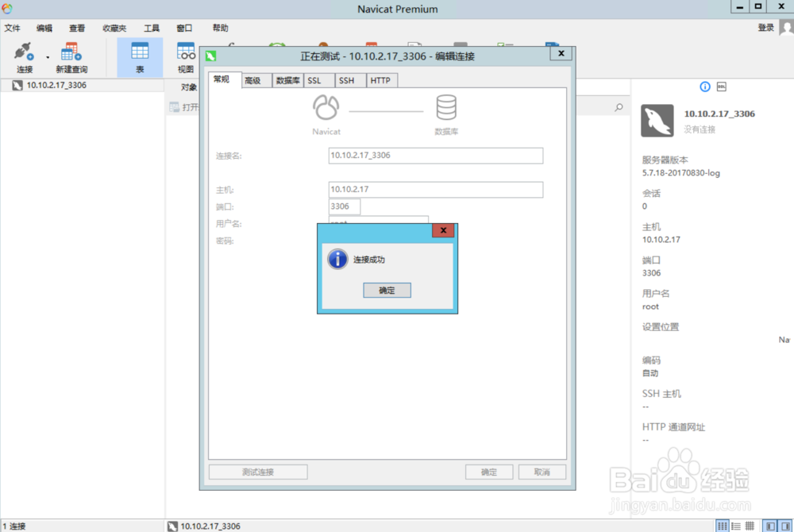Click the user avatar icon beside 登录
The width and height of the screenshot is (794, 532).
786,27
